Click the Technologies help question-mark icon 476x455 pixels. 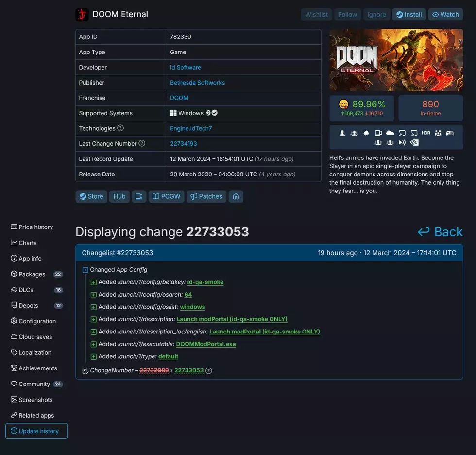pyautogui.click(x=120, y=128)
